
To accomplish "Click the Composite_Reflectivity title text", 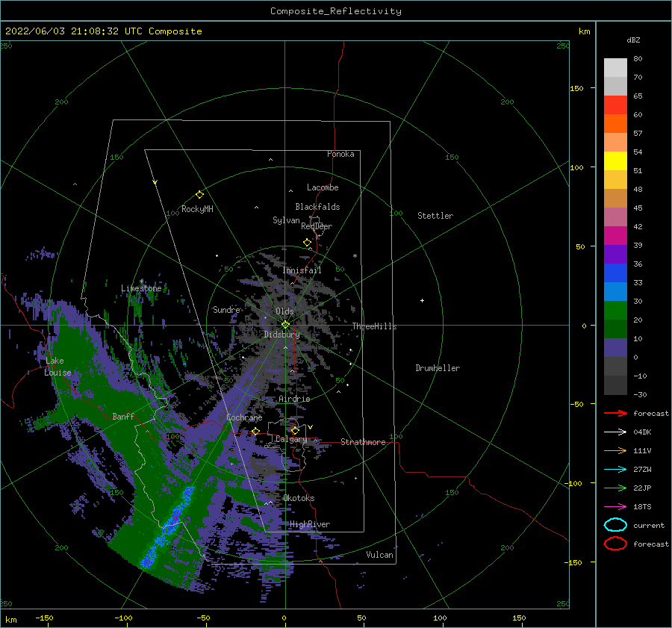I will coord(335,11).
